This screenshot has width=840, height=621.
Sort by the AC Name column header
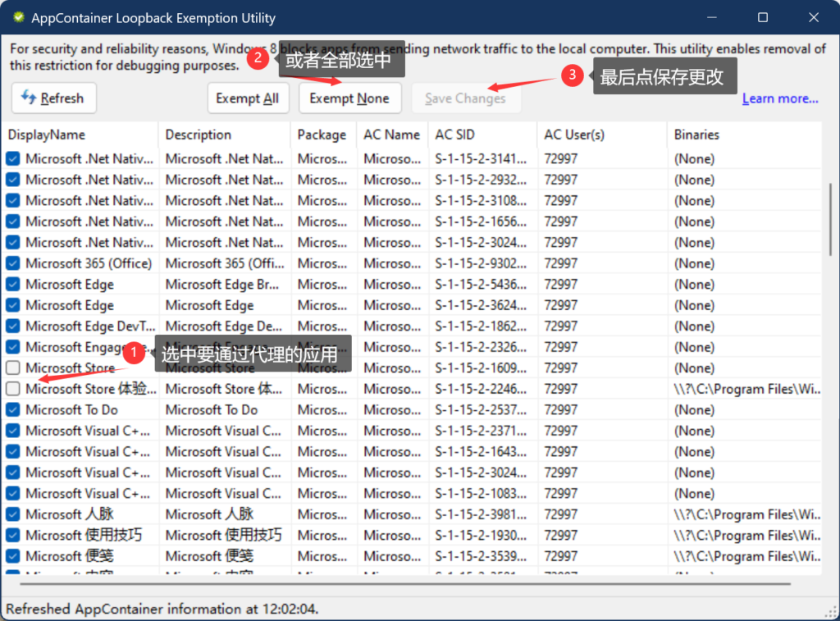391,135
